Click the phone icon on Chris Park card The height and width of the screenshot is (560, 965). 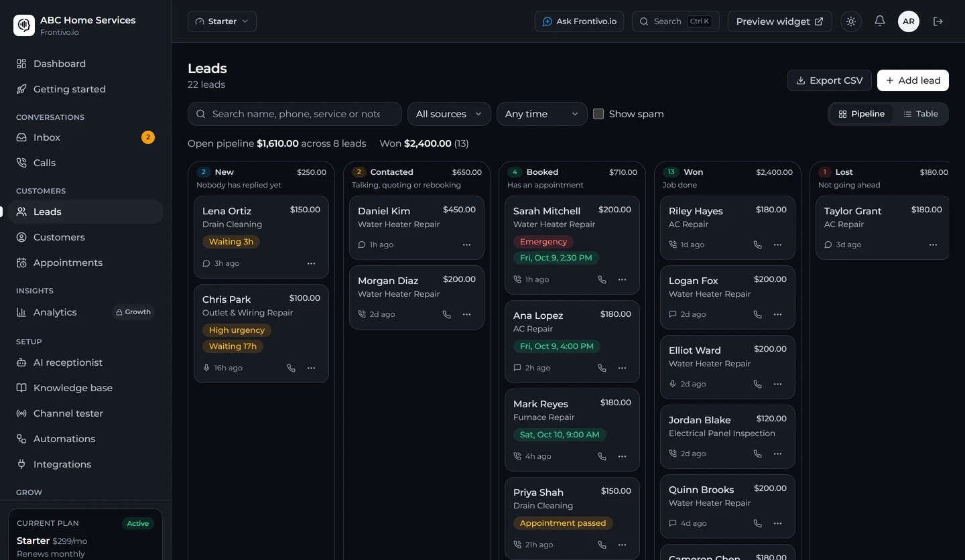pyautogui.click(x=291, y=368)
